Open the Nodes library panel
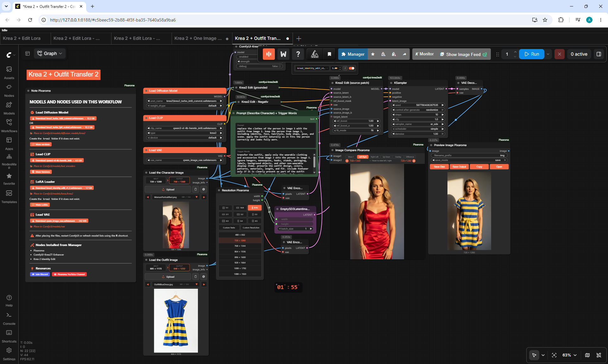 coord(9,90)
